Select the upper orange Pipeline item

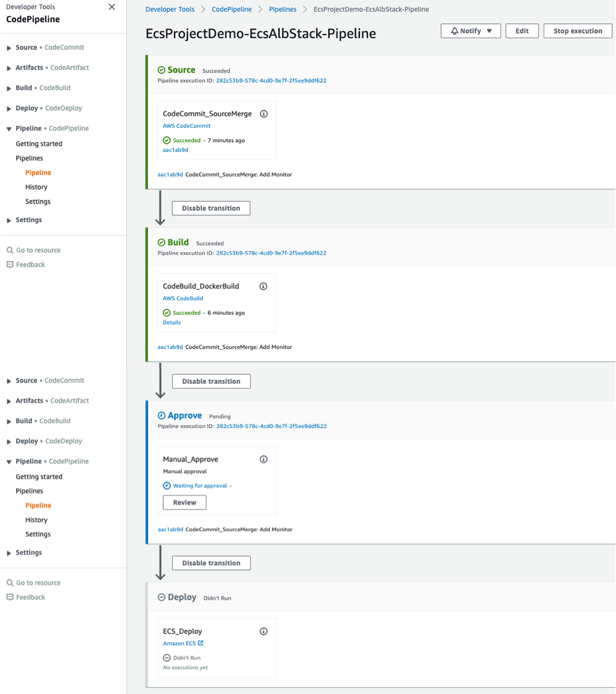coord(38,173)
